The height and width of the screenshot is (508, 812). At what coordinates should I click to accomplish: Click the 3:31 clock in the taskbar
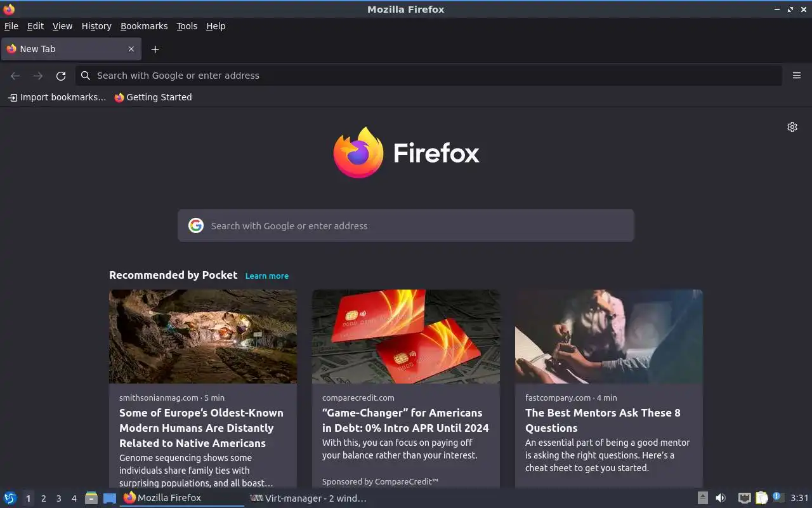pyautogui.click(x=799, y=498)
